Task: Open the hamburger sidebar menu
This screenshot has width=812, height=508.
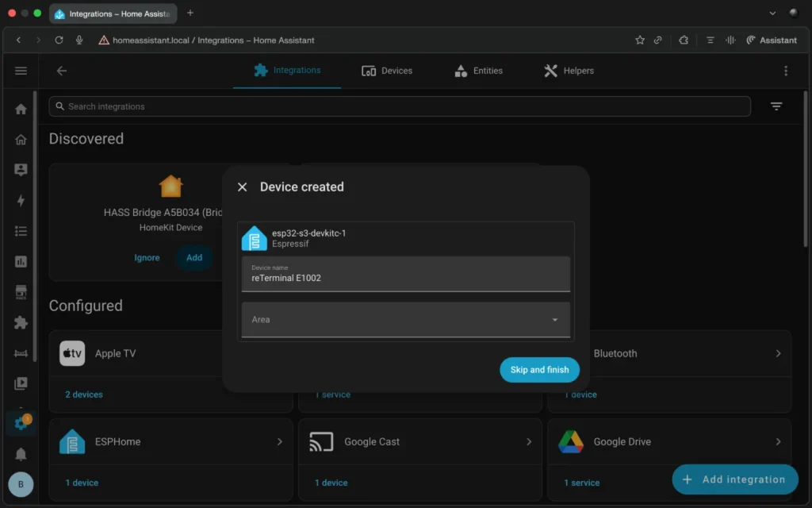Action: pos(21,71)
